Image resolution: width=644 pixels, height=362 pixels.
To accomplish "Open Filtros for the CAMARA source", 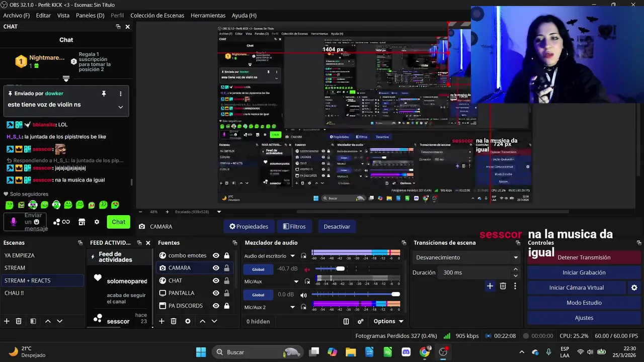I will pos(294,227).
